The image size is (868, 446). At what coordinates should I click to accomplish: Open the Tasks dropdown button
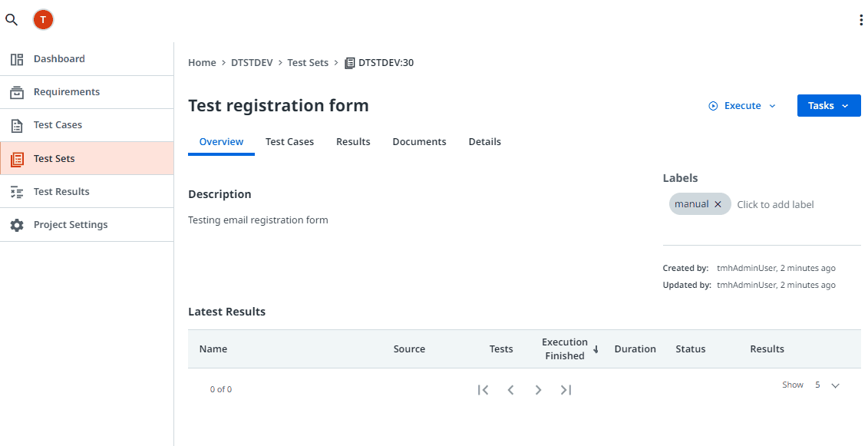(828, 106)
